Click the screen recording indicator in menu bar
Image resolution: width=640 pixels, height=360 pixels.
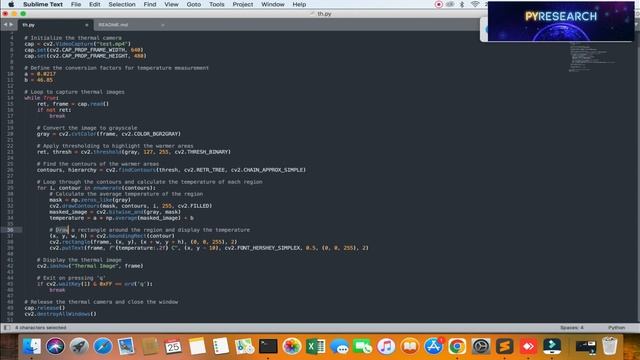(439, 4)
